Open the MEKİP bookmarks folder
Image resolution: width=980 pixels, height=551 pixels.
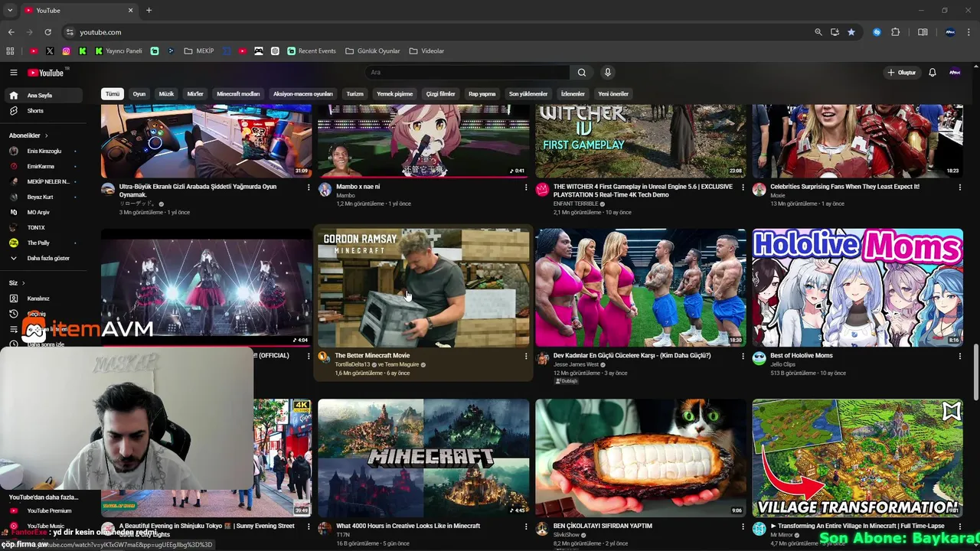tap(199, 51)
